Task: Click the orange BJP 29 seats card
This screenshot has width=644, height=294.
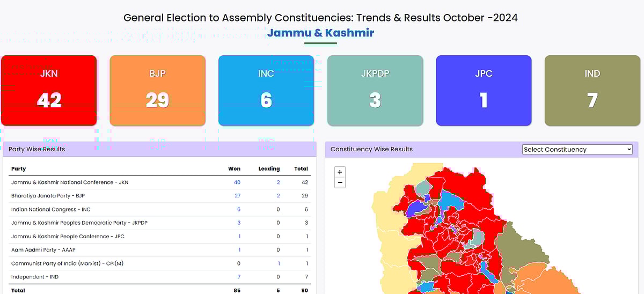Action: click(157, 90)
